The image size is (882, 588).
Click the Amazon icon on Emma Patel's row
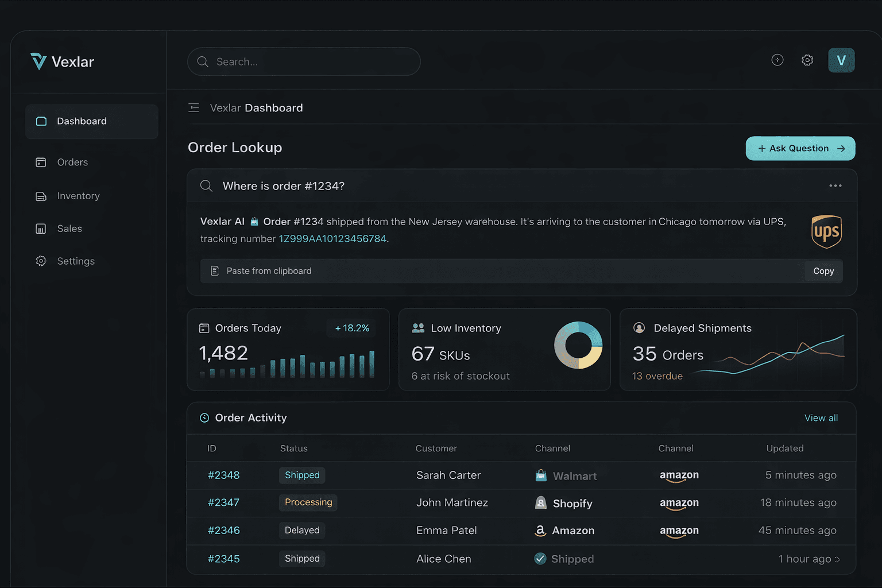tap(540, 531)
